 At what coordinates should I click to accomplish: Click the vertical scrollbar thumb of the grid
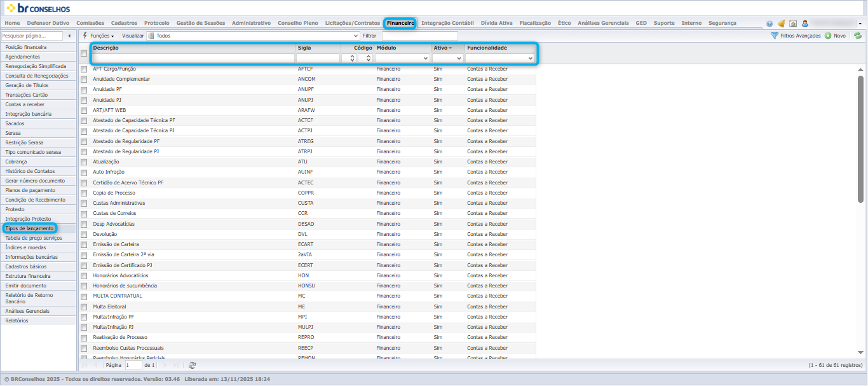point(860,139)
